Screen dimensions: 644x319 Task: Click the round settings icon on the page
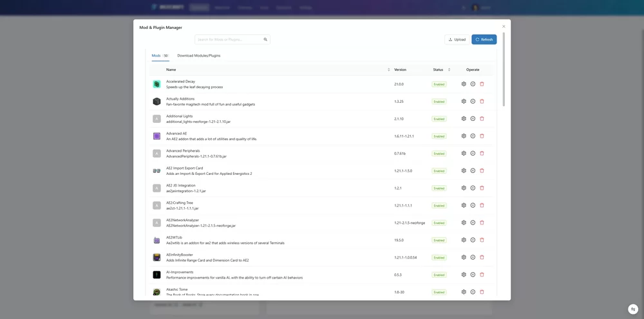(x=633, y=309)
